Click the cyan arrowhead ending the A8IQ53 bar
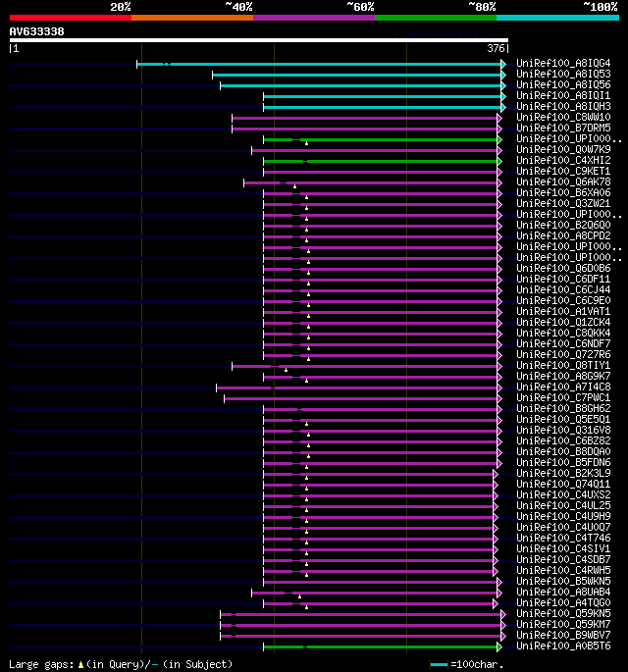Image resolution: width=628 pixels, height=672 pixels. coord(503,75)
